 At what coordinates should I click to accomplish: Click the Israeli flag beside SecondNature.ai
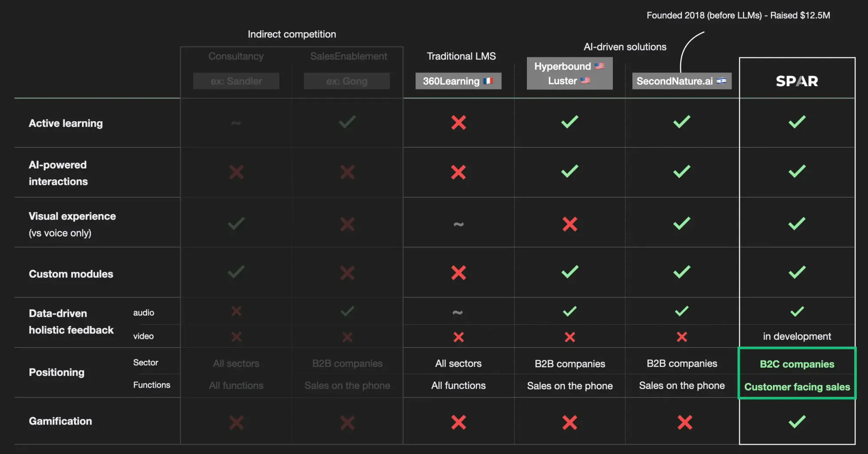(721, 81)
